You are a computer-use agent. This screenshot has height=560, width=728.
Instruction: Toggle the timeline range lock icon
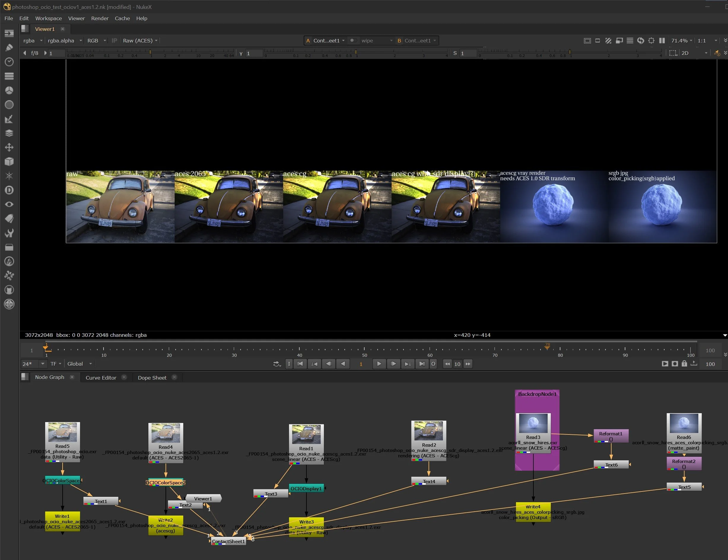coord(684,364)
